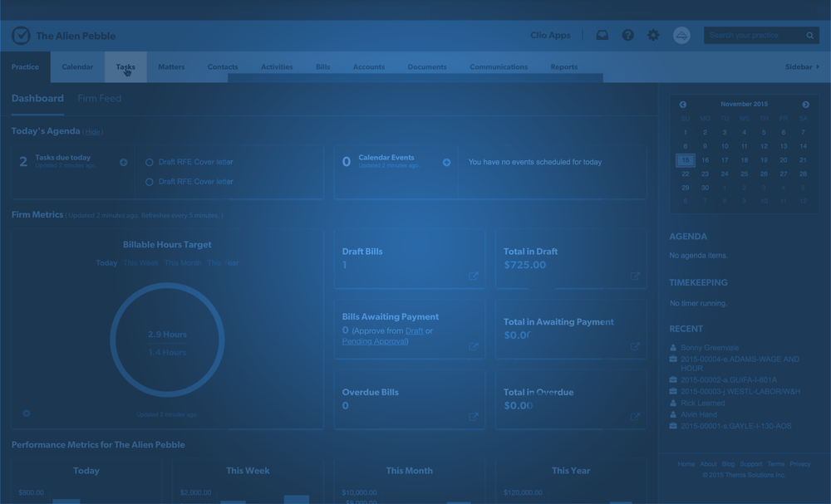The image size is (831, 504).
Task: Select the Dashboard tab
Action: click(x=37, y=99)
